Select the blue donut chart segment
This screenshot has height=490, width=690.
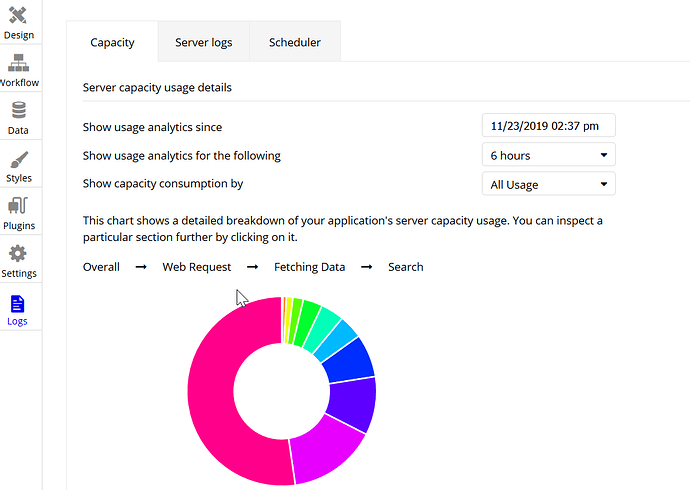tap(350, 357)
